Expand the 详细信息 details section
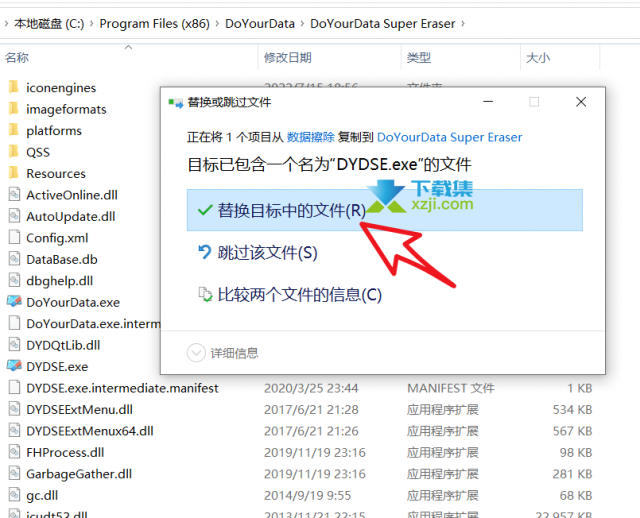The width and height of the screenshot is (640, 518). click(196, 353)
